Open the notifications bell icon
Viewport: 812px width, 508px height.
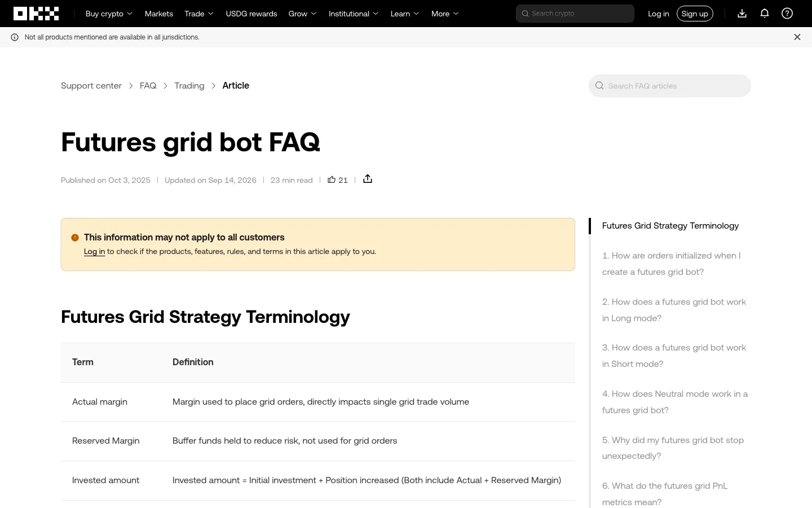point(765,14)
